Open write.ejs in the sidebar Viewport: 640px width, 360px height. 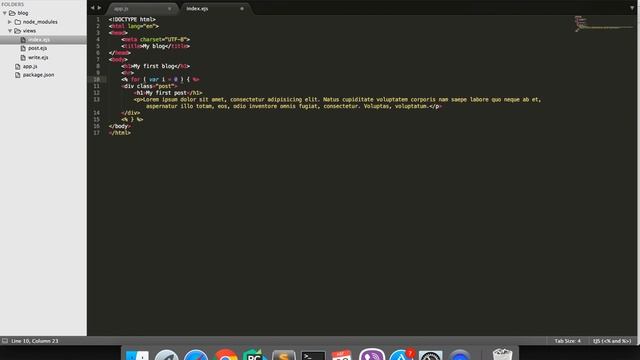[38, 58]
